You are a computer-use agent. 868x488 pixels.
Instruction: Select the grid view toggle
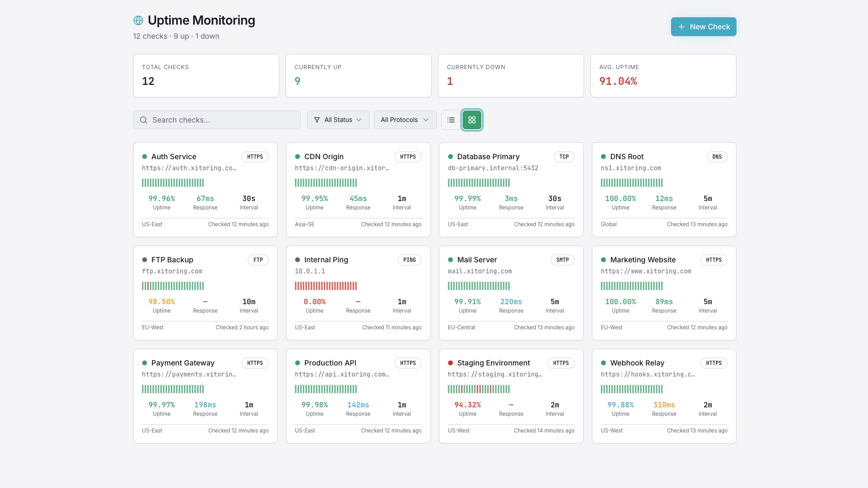472,120
